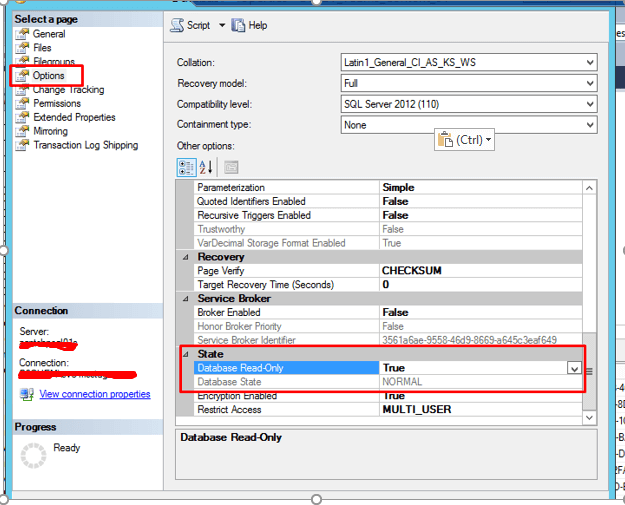Click the property grid scrollbar thumb

[x=589, y=371]
